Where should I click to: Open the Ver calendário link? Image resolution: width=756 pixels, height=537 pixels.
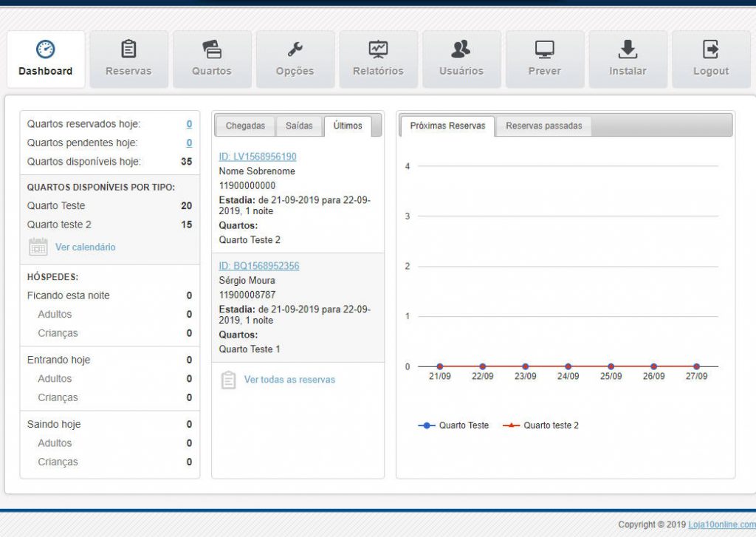click(86, 247)
